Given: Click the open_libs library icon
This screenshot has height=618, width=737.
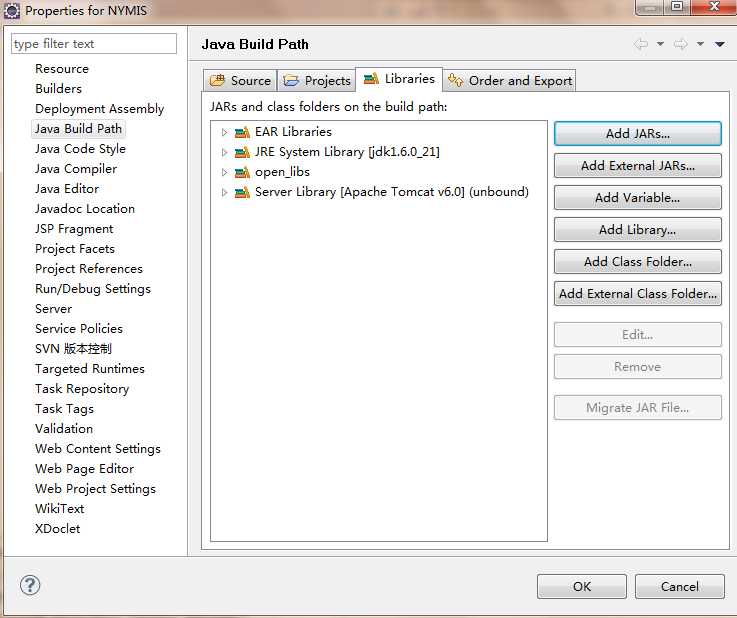Looking at the screenshot, I should (242, 172).
